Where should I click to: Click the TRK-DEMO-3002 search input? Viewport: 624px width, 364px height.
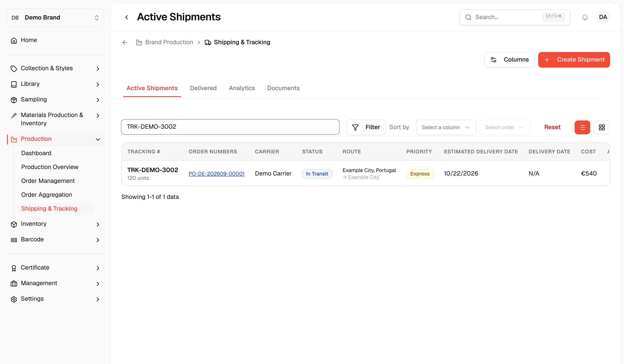point(230,127)
